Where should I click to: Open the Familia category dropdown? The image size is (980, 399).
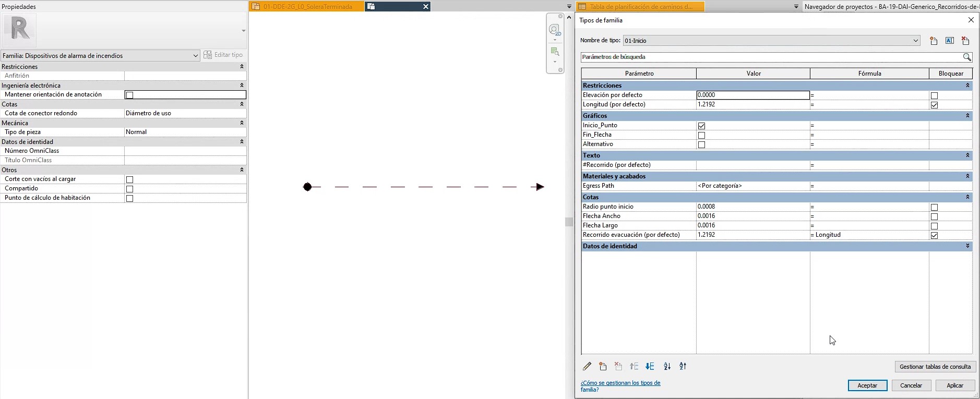tap(195, 56)
